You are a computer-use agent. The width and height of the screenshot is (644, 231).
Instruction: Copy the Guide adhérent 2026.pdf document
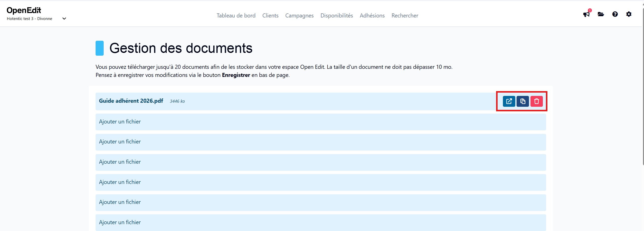(x=523, y=101)
